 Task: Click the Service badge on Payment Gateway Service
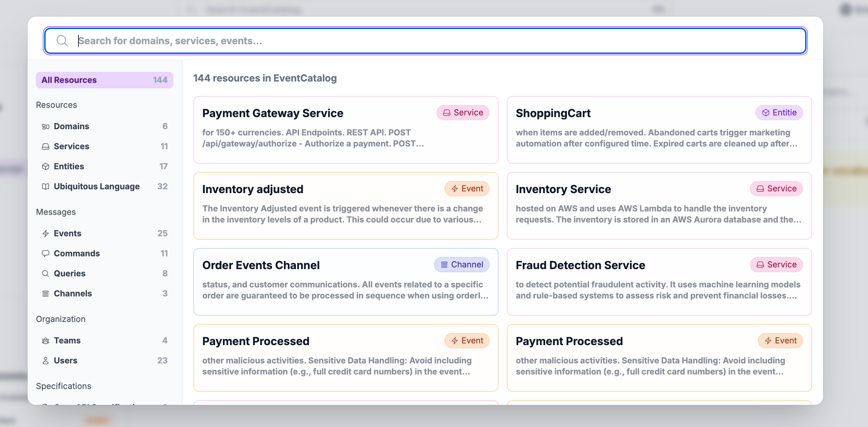tap(463, 112)
